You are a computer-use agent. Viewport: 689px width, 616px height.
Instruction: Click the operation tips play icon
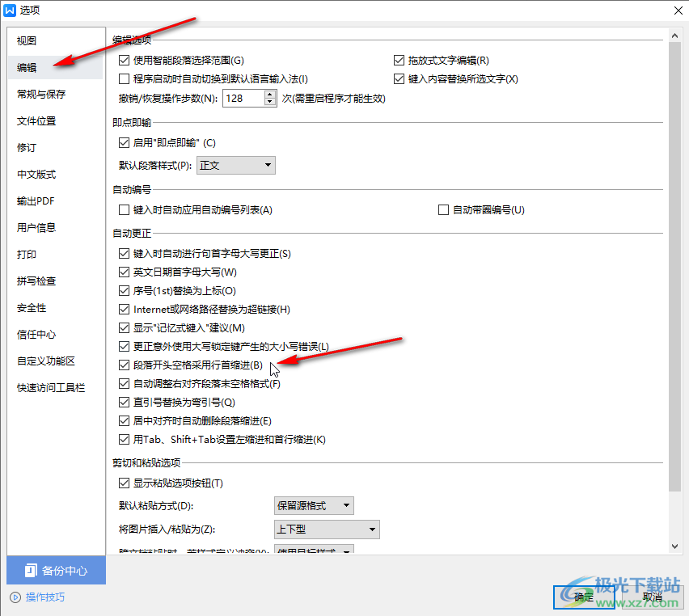coord(15,597)
